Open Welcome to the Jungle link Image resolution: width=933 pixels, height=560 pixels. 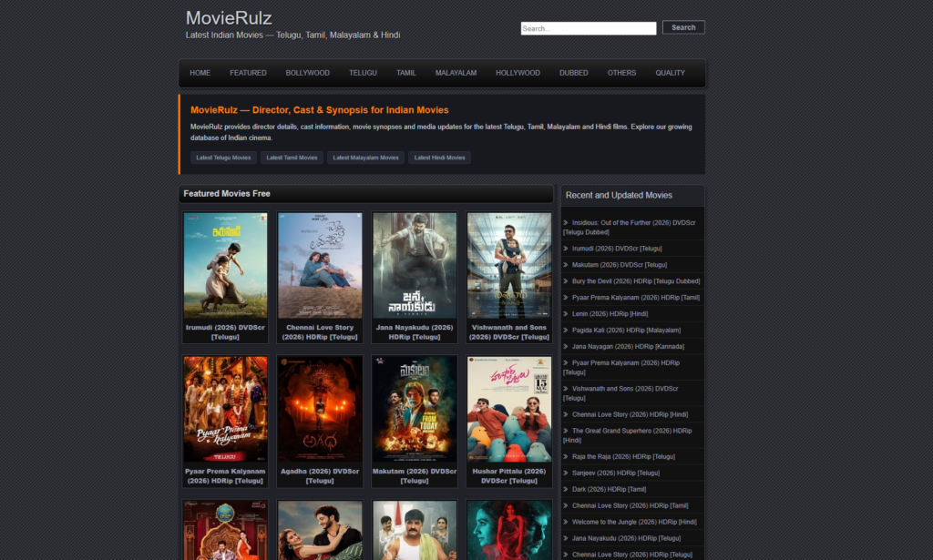click(x=634, y=523)
